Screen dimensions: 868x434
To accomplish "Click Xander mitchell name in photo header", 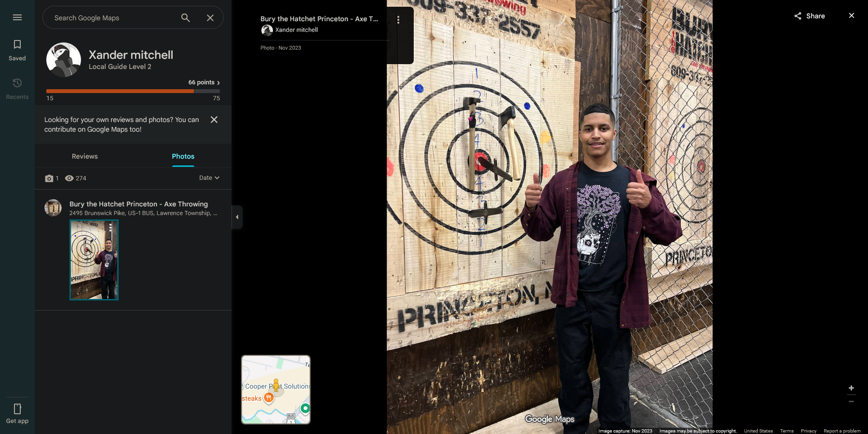I will 297,30.
